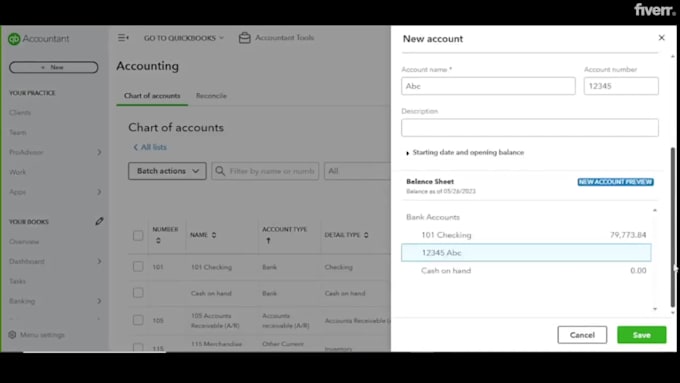Switch to the Reconcile tab
Image resolution: width=680 pixels, height=383 pixels.
[211, 96]
